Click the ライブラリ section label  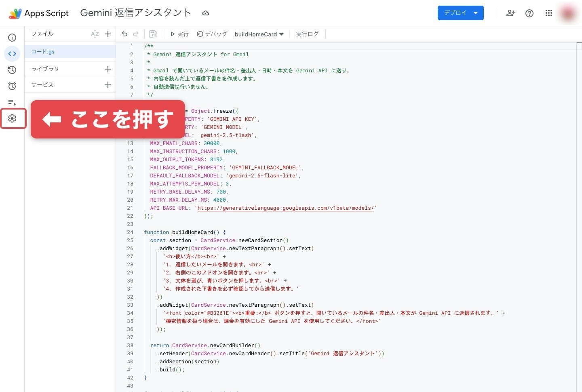45,69
